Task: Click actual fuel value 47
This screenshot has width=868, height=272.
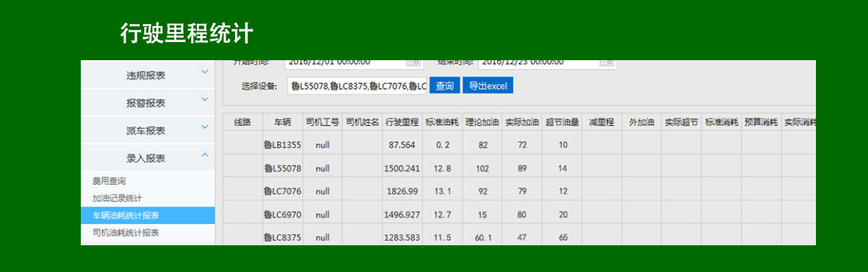Action: tap(522, 237)
